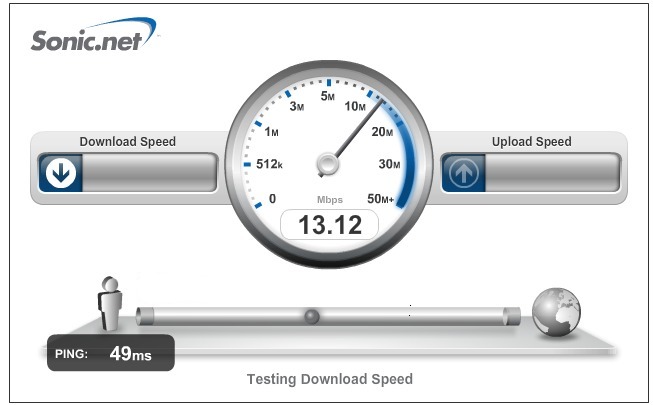Click the Sonic.net logo
Screen dimensions: 653x405
[x=94, y=35]
